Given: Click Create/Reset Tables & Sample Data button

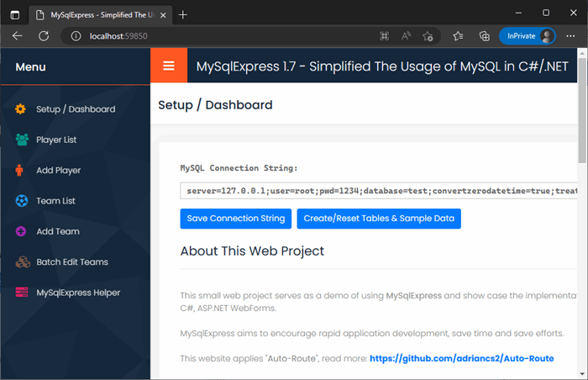Looking at the screenshot, I should pyautogui.click(x=379, y=219).
